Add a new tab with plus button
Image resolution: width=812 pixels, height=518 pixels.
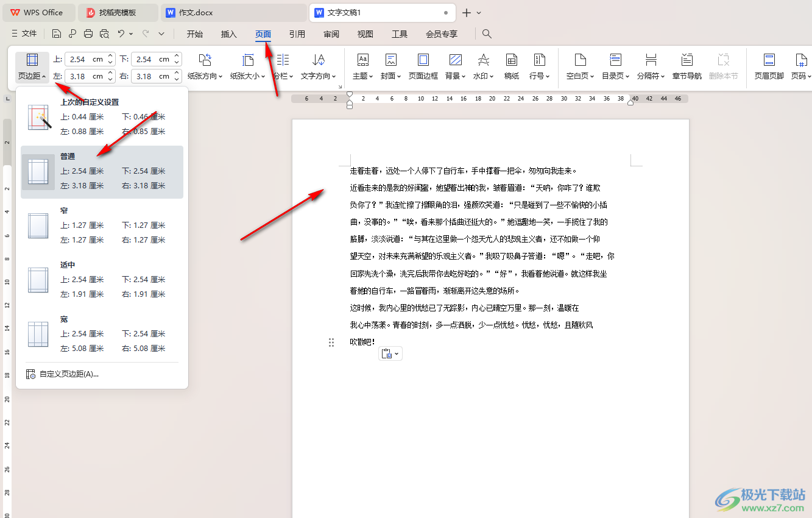(x=467, y=12)
